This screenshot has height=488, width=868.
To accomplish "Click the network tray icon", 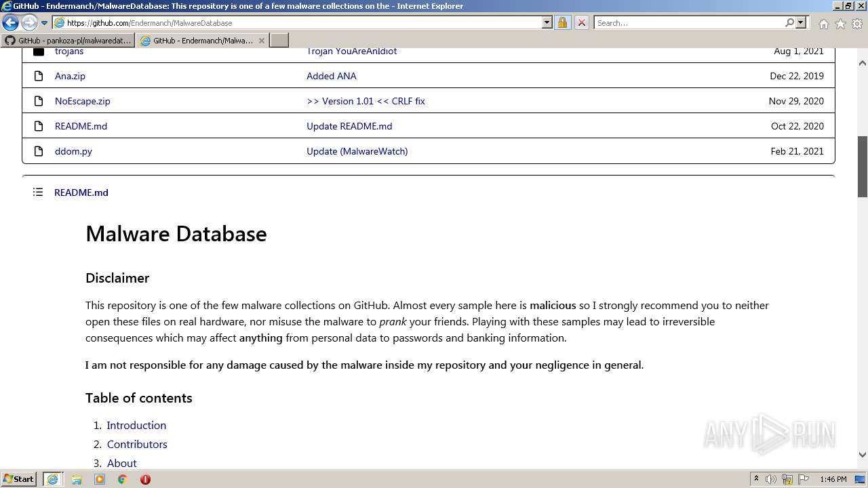I will coord(787,479).
